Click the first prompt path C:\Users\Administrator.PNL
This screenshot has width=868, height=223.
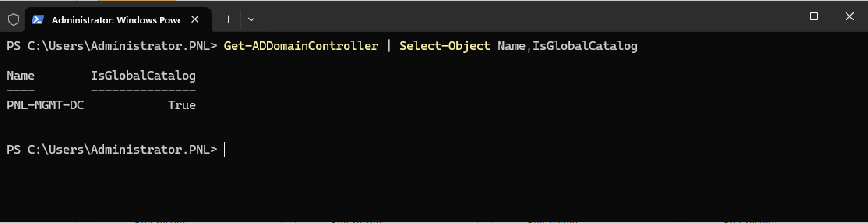[118, 46]
